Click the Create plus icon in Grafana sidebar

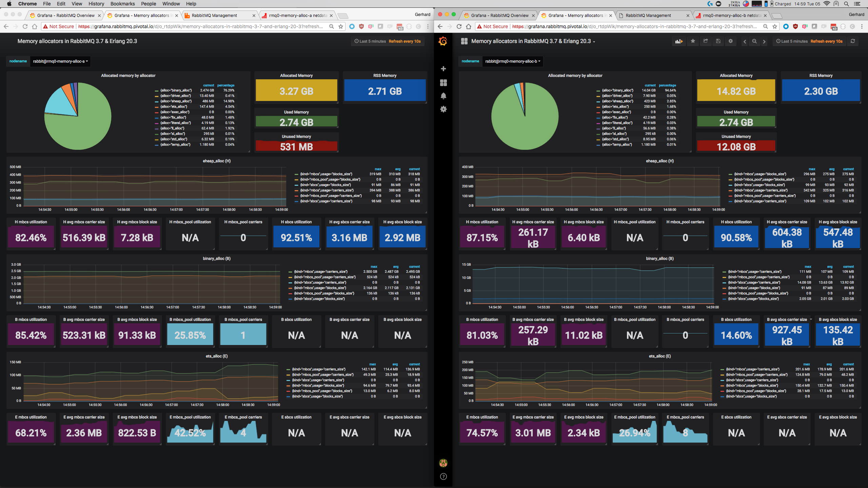443,69
